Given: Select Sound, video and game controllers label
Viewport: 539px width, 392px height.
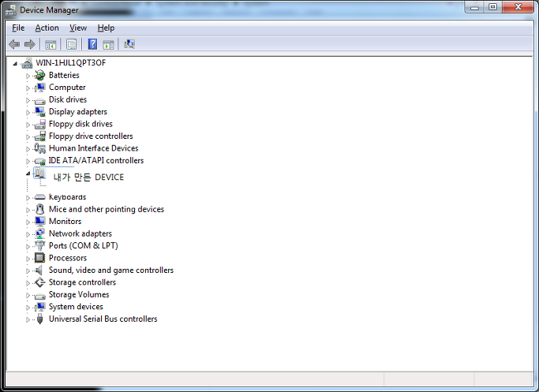Looking at the screenshot, I should (x=111, y=270).
